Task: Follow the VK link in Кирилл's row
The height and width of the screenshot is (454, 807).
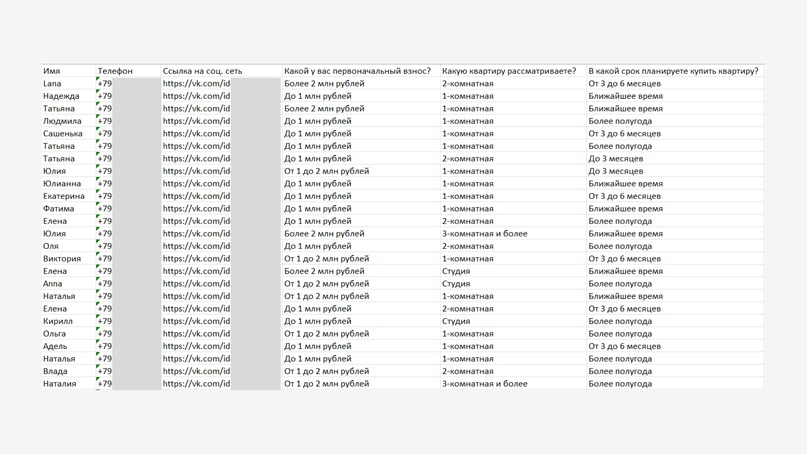Action: coord(196,321)
